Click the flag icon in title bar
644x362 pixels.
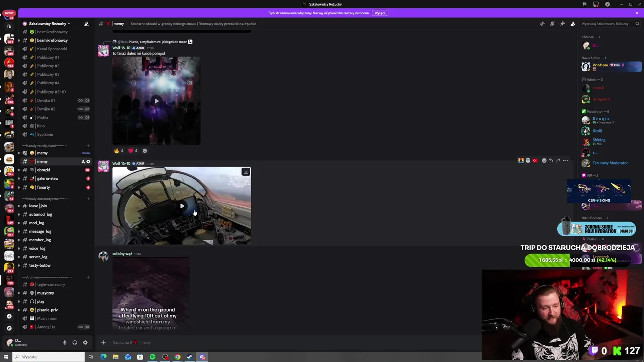[x=584, y=4]
